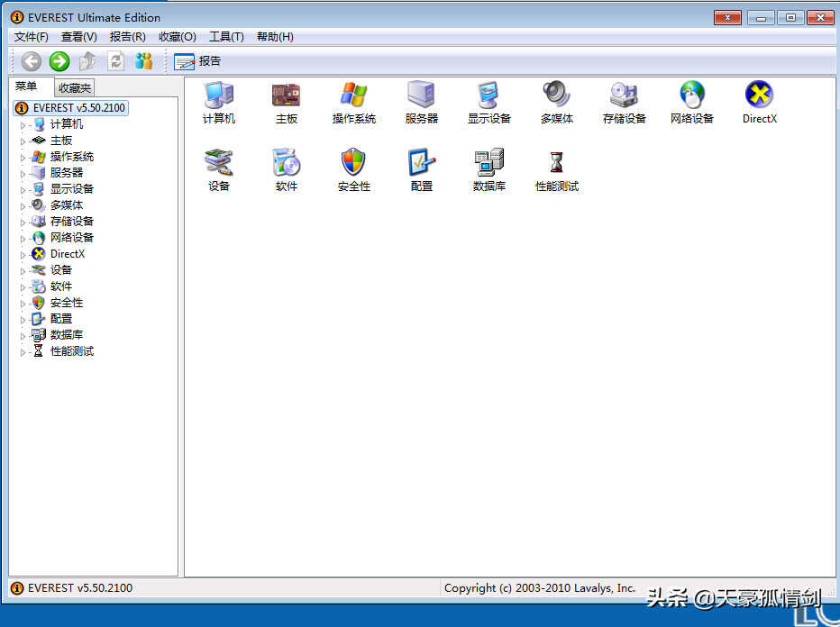Switch to the 收藏夹 tab
Image resolution: width=840 pixels, height=627 pixels.
pos(75,87)
